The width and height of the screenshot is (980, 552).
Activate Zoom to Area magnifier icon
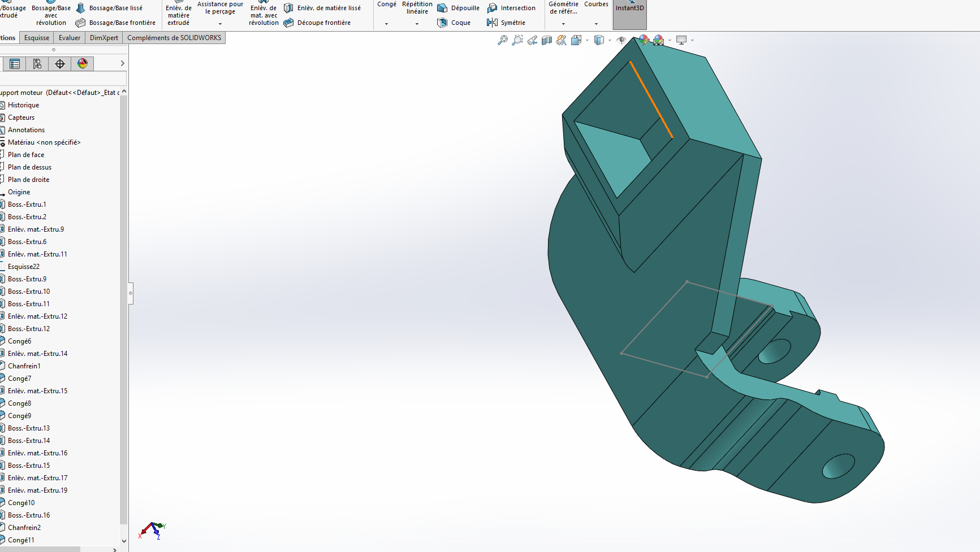pyautogui.click(x=517, y=40)
